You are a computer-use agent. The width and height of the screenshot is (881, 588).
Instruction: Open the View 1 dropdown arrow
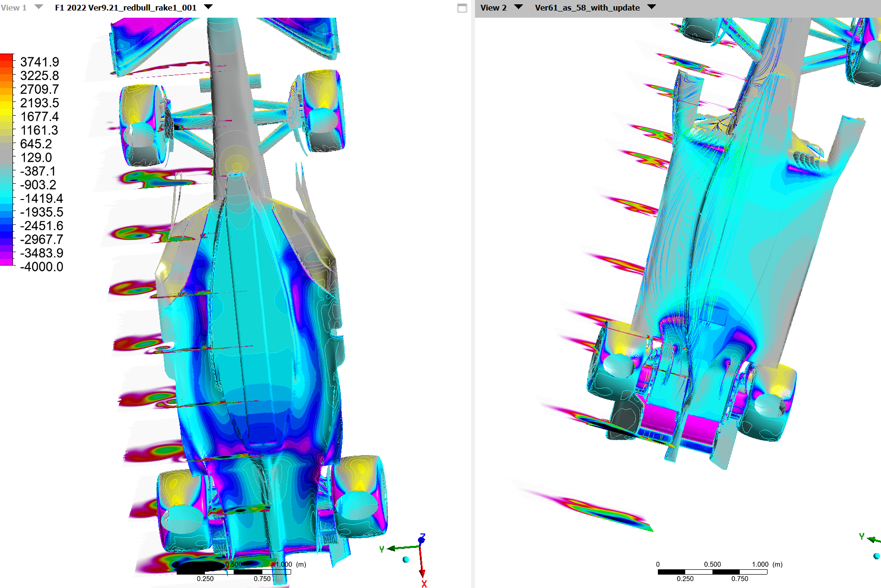(39, 7)
